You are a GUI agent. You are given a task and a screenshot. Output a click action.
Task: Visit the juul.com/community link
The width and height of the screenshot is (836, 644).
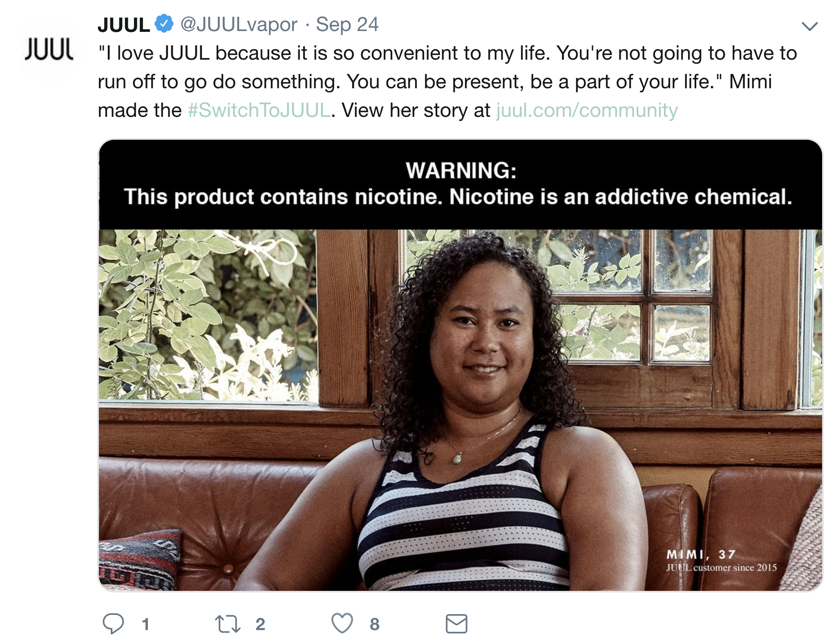587,110
